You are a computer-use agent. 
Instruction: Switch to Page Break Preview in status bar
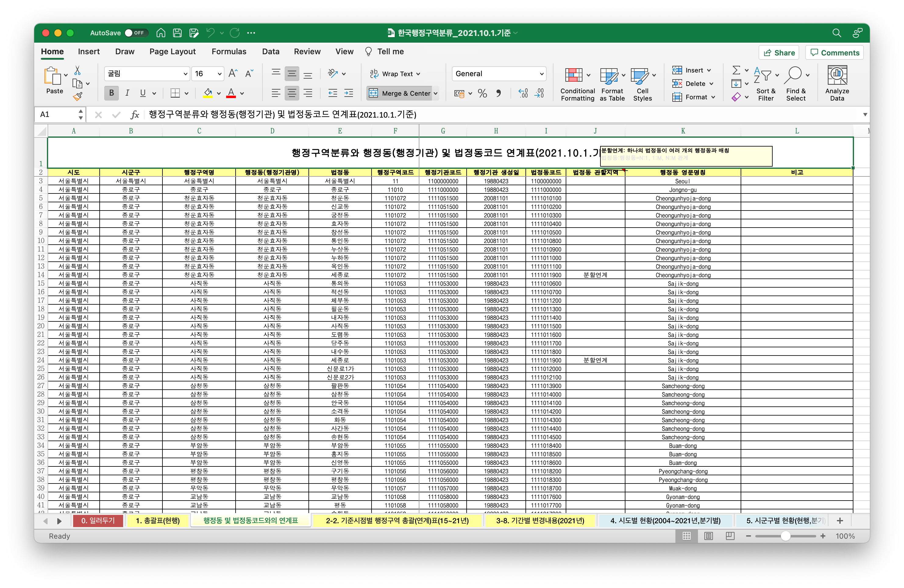coord(730,536)
